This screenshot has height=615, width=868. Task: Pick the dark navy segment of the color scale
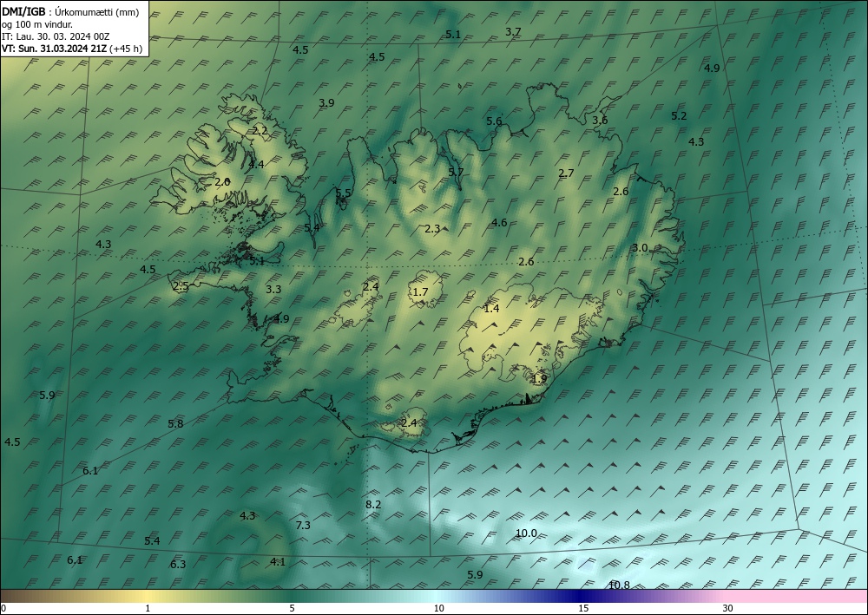click(582, 596)
